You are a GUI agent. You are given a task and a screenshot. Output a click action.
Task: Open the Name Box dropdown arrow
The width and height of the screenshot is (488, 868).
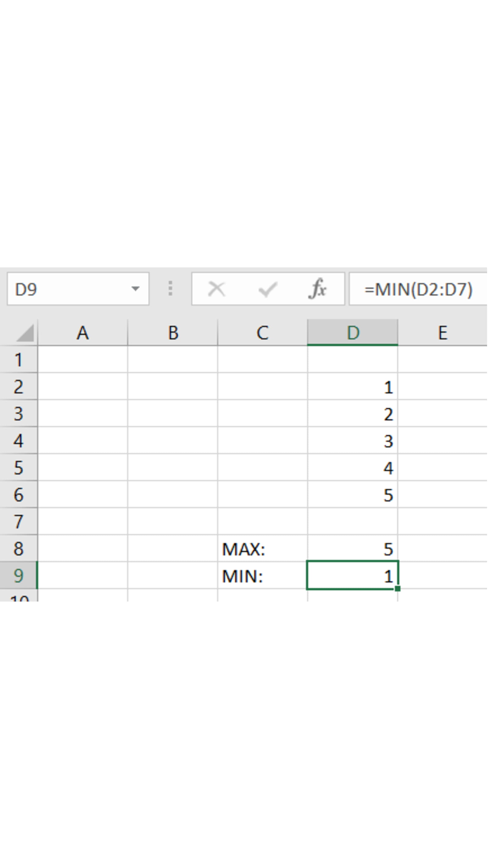tap(135, 289)
